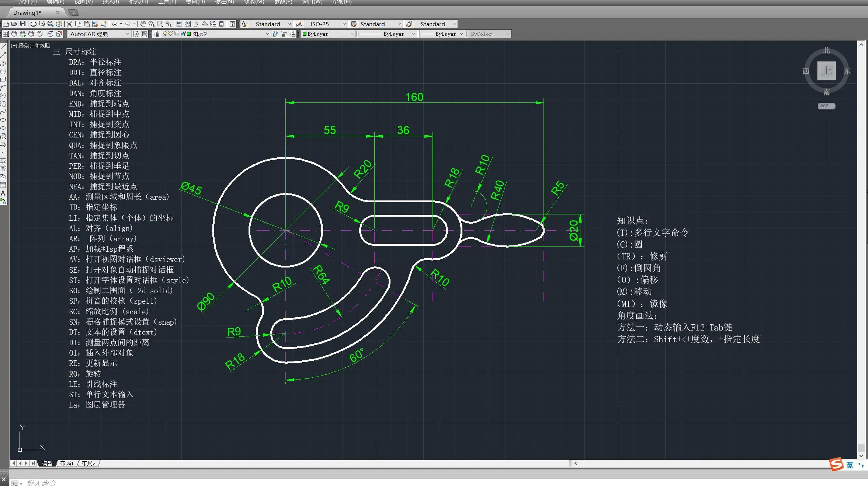Click the Zoom Previous icon
This screenshot has height=486, width=868.
tap(169, 24)
